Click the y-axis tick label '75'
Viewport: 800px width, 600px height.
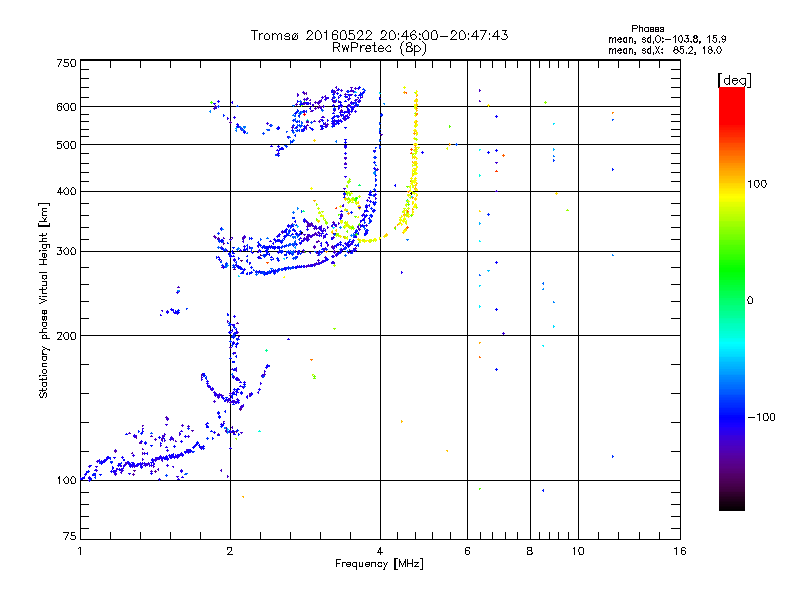[x=70, y=536]
